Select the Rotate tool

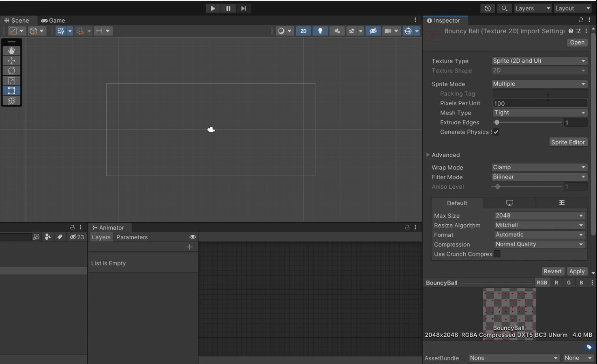point(11,71)
